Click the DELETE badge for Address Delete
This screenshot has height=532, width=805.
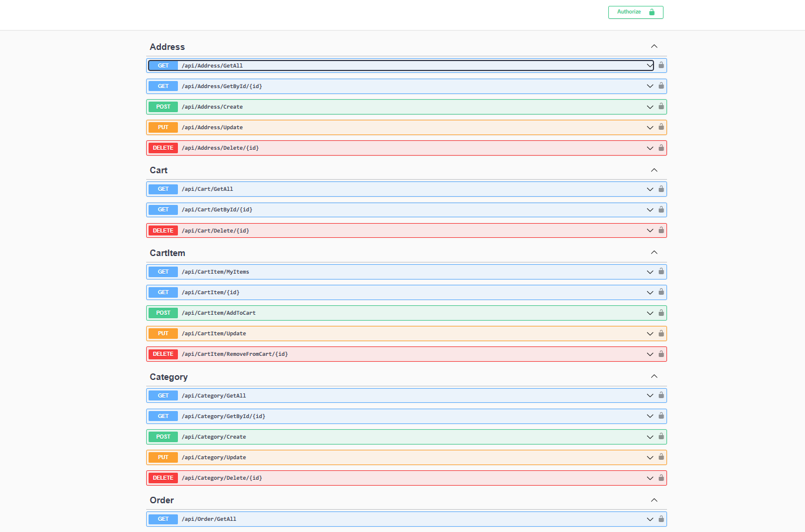pos(163,148)
